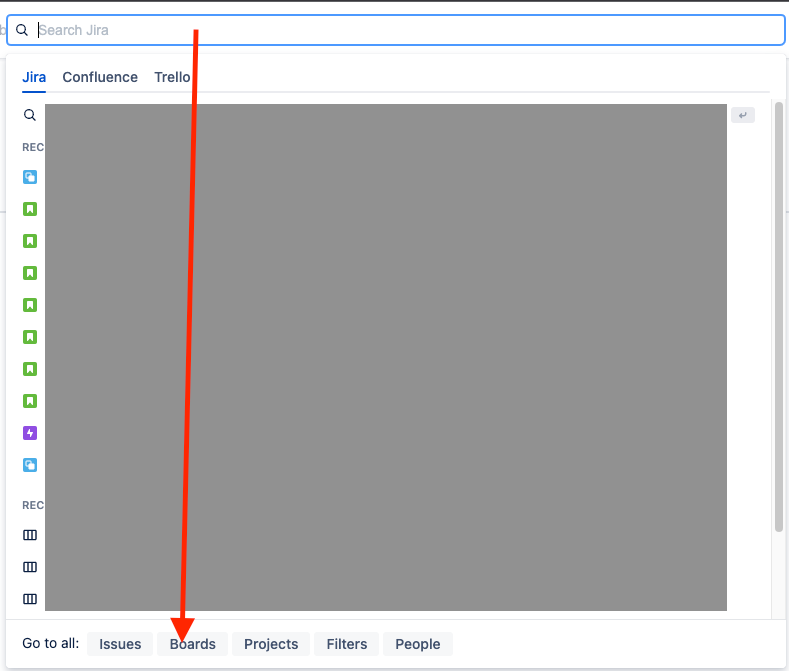Click the enter-key return icon
The image size is (789, 671).
tap(743, 115)
